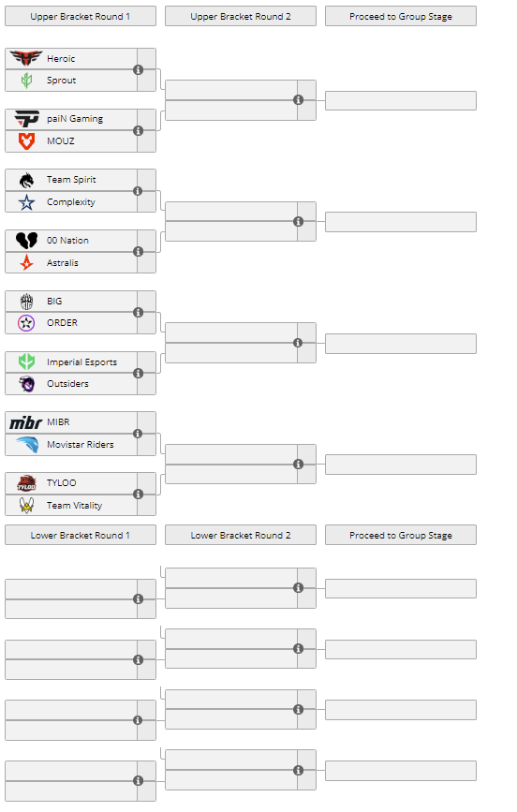Open the MOUZ team entry
This screenshot has width=517, height=812.
71,140
